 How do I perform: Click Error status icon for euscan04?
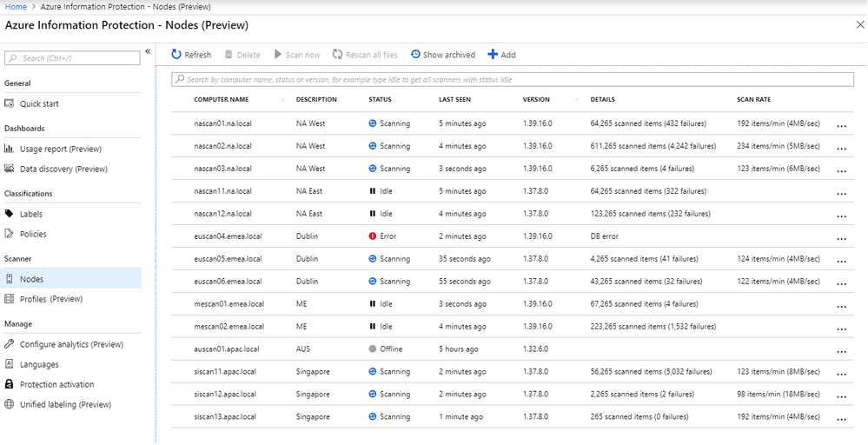click(373, 236)
